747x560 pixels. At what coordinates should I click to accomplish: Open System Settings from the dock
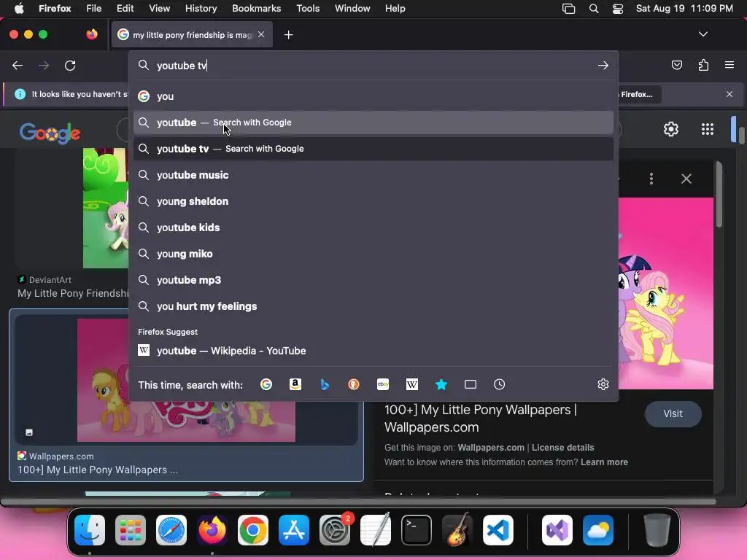334,530
